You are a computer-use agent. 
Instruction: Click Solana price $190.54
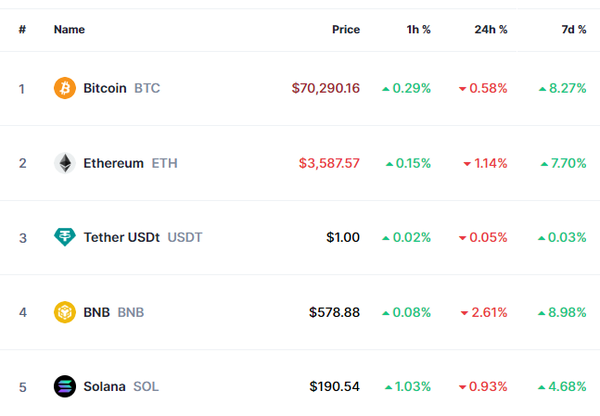334,386
